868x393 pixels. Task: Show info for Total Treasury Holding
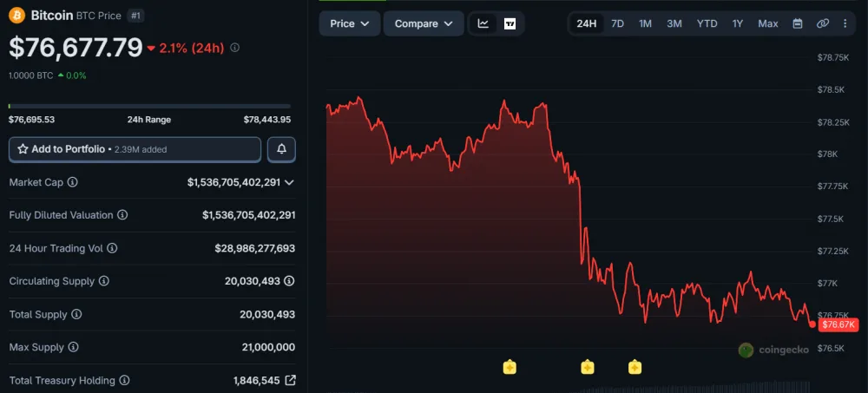pyautogui.click(x=124, y=380)
